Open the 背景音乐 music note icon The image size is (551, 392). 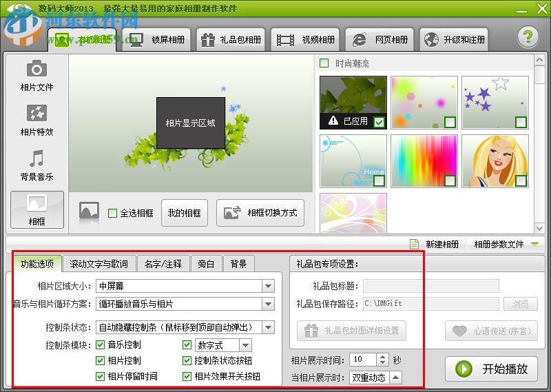click(37, 158)
